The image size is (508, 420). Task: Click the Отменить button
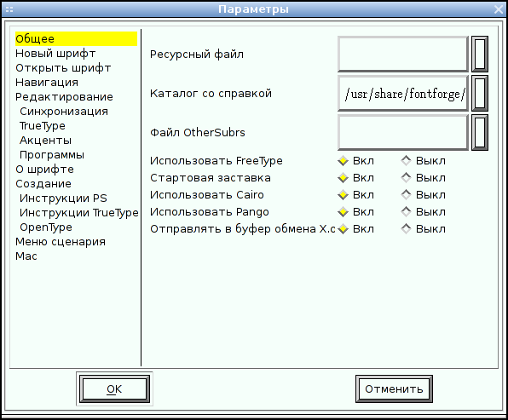(x=394, y=389)
